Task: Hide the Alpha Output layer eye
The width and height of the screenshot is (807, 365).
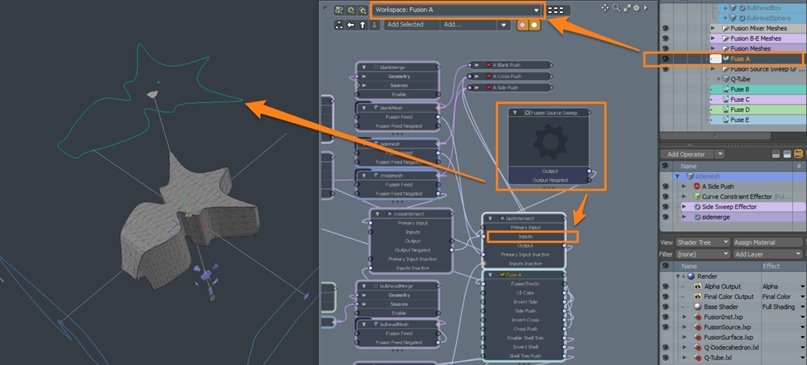Action: [x=665, y=286]
